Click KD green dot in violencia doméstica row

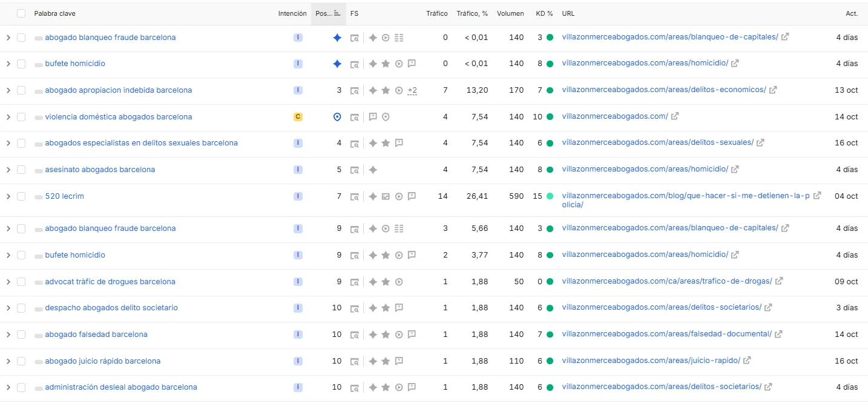coord(550,117)
